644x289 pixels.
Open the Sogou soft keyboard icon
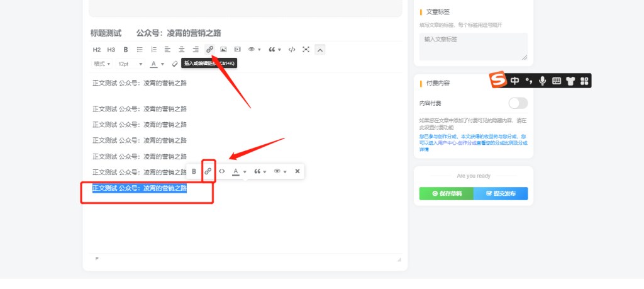[557, 81]
